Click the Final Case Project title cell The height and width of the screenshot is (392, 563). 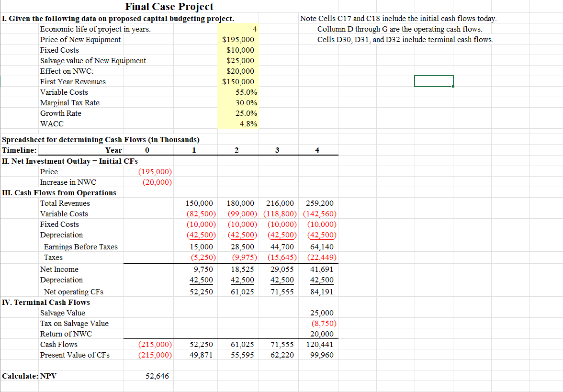click(169, 7)
